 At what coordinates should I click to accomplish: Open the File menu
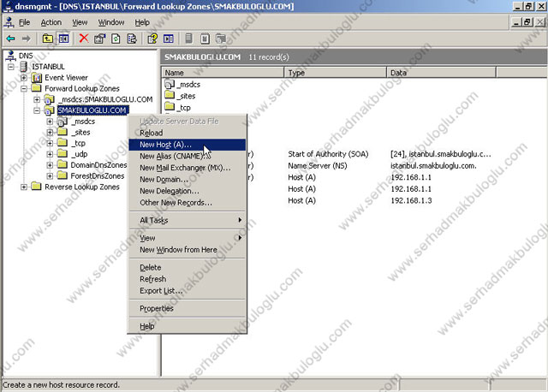[24, 22]
